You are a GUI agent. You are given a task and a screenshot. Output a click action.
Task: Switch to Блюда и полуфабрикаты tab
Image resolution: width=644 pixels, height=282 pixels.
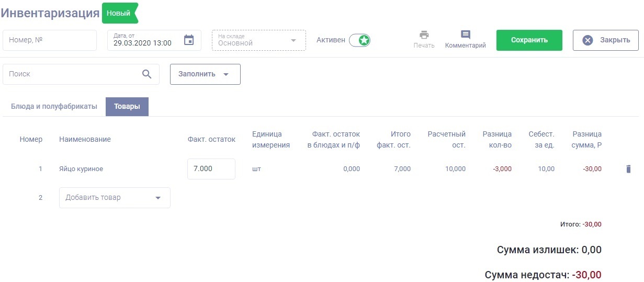pyautogui.click(x=54, y=107)
